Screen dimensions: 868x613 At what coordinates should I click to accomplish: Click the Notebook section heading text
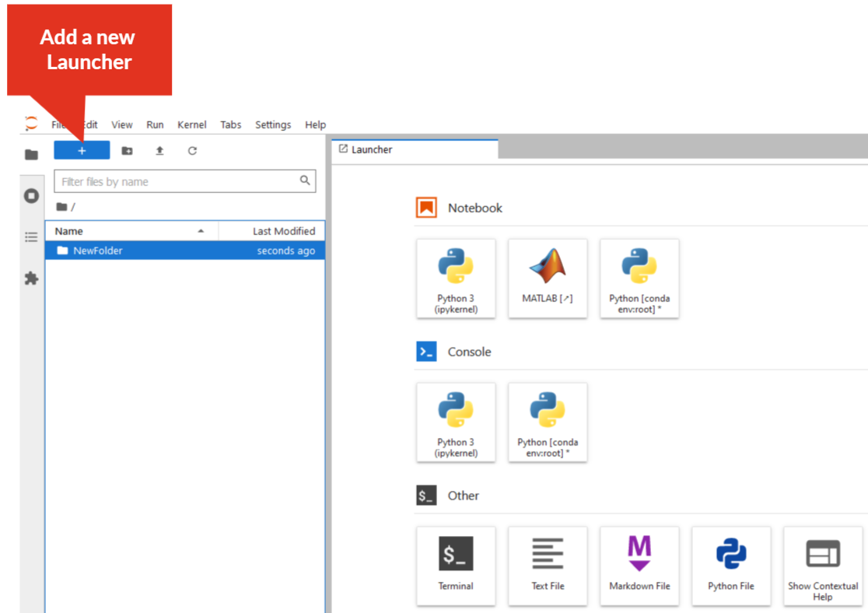475,208
